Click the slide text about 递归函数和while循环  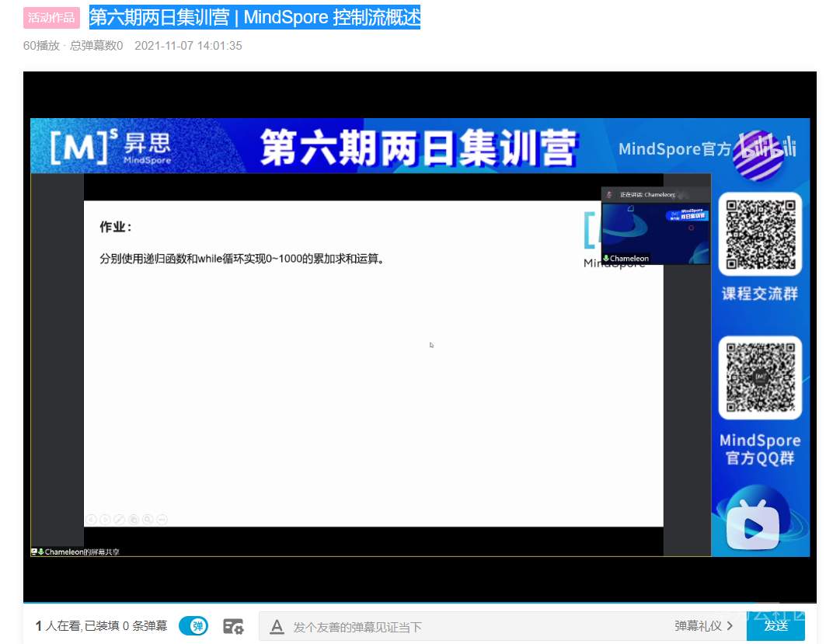(242, 259)
